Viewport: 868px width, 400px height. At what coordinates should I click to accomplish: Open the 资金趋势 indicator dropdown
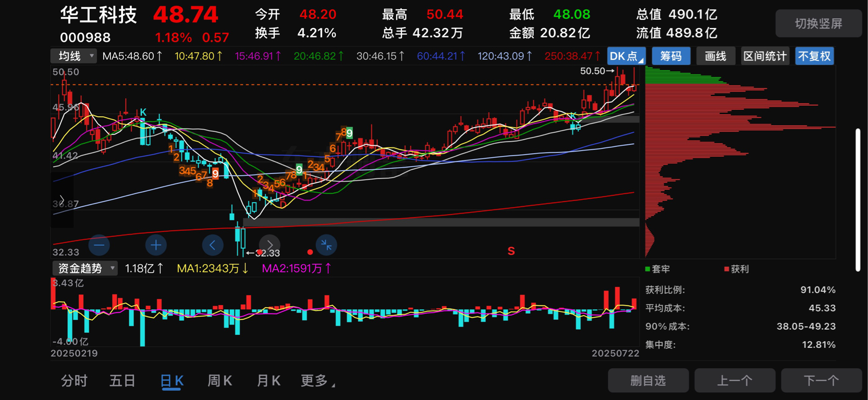[84, 268]
